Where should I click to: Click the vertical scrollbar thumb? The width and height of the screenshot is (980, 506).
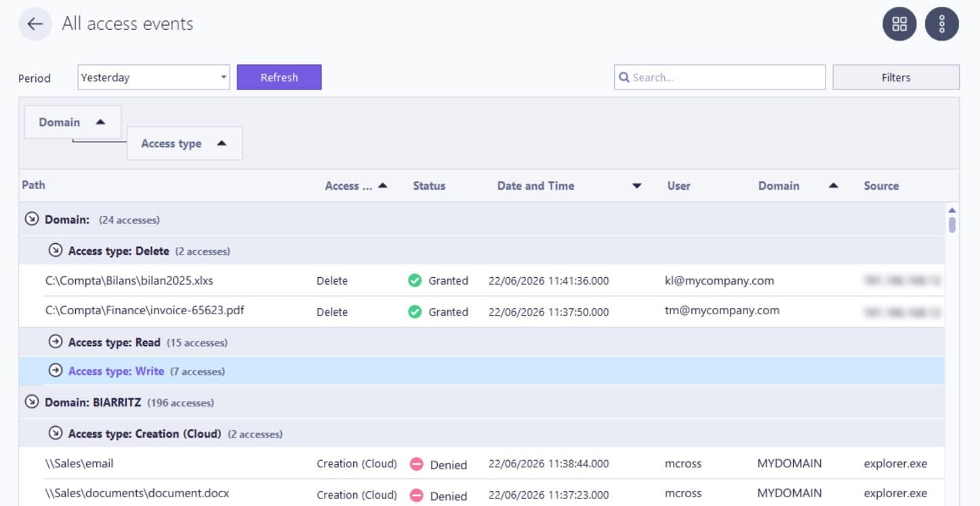(x=952, y=224)
